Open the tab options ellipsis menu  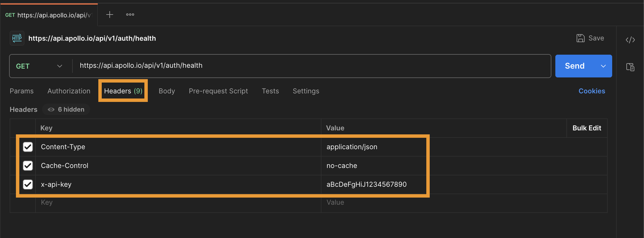(x=130, y=15)
